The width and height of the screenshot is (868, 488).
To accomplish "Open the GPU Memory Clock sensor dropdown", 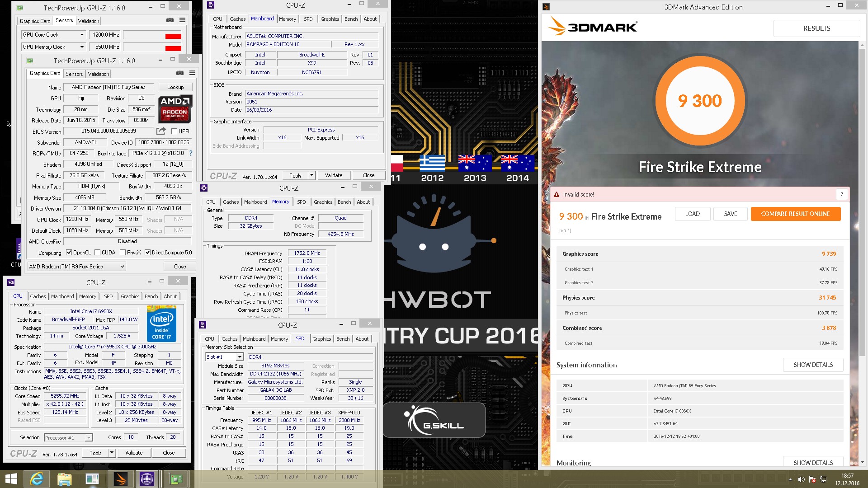I will [82, 47].
